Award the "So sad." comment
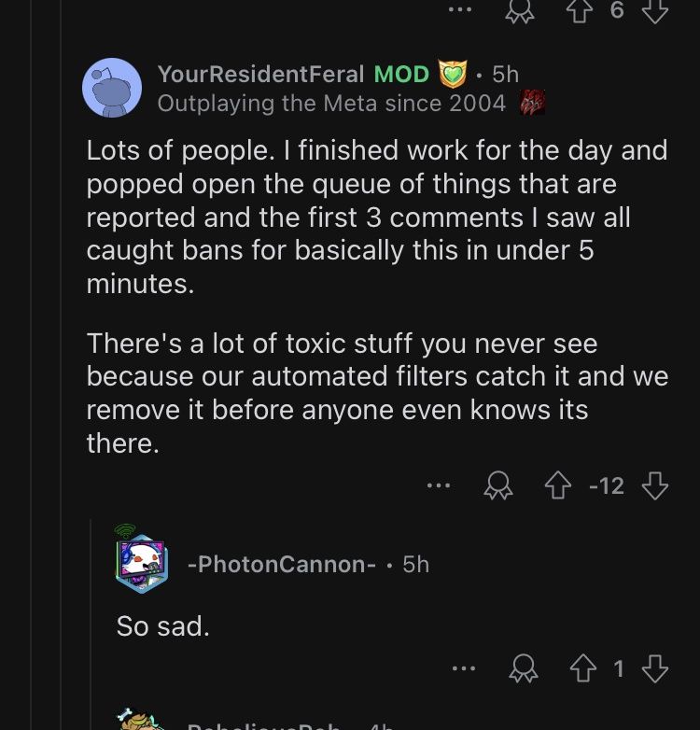700x730 pixels. 523,668
